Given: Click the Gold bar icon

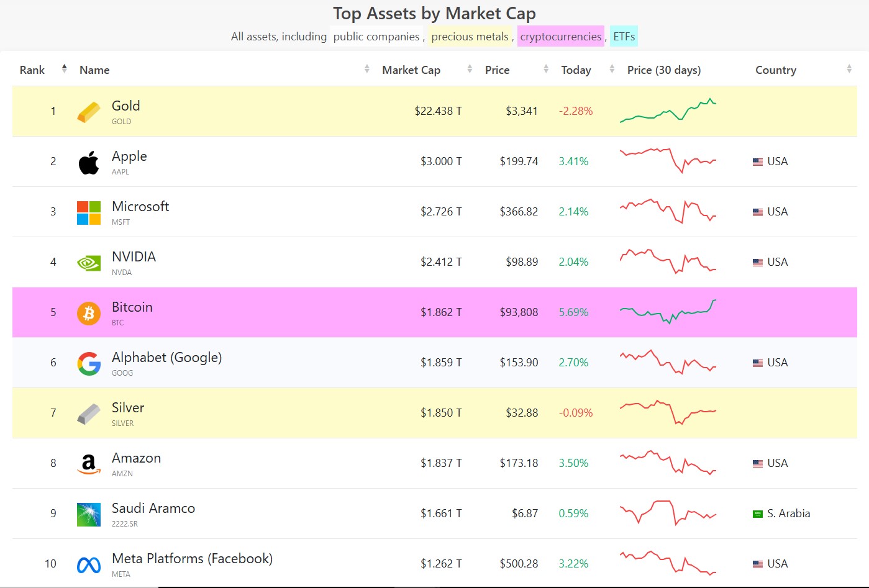Looking at the screenshot, I should pyautogui.click(x=89, y=112).
